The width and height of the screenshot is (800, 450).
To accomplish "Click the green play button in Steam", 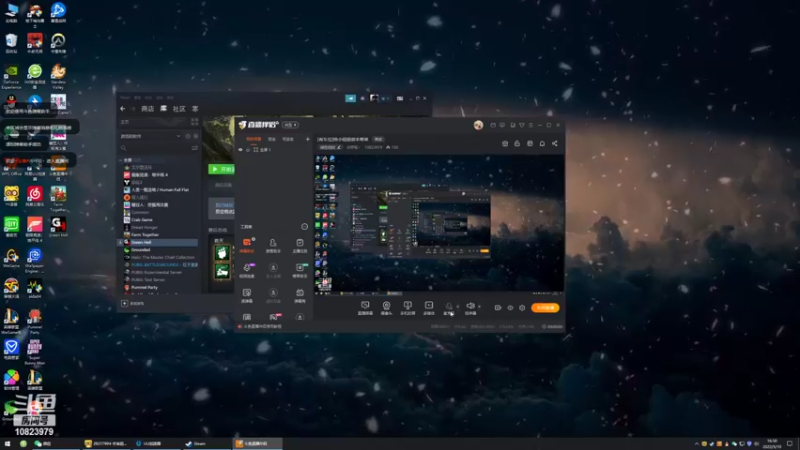I will pos(221,169).
